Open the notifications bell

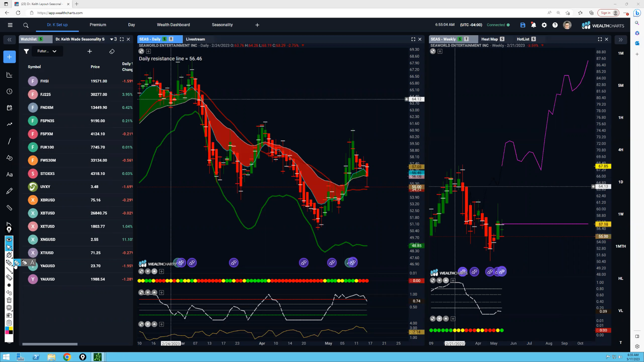click(x=533, y=25)
